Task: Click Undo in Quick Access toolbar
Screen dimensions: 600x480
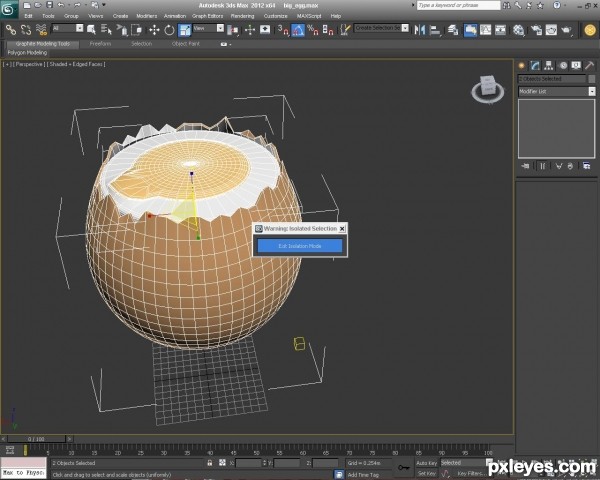Action: tap(61, 5)
